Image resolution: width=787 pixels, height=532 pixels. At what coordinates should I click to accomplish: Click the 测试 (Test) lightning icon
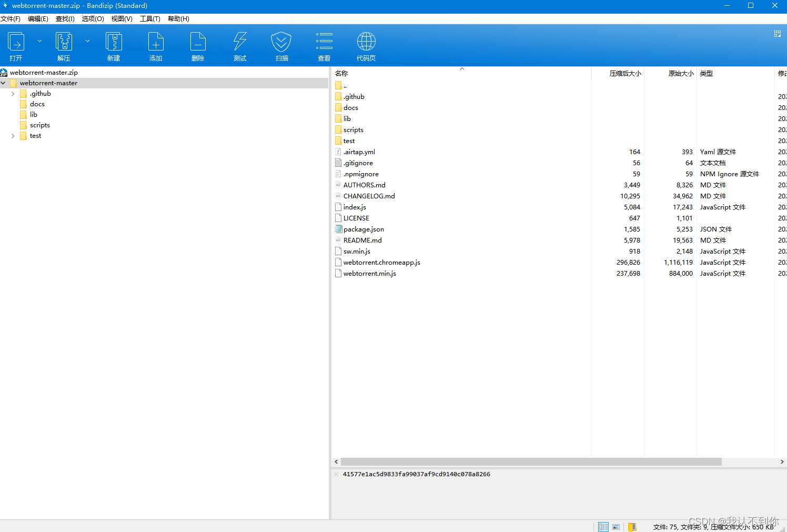pyautogui.click(x=240, y=42)
